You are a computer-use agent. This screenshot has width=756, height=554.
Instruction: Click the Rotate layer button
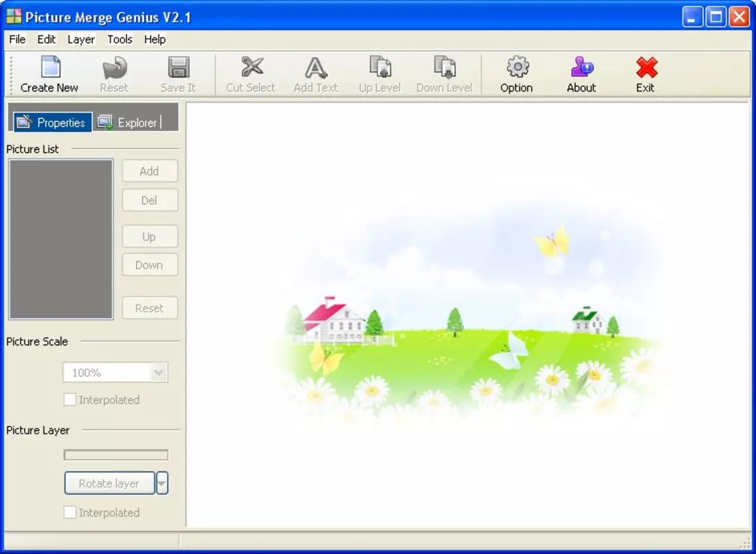[x=109, y=483]
